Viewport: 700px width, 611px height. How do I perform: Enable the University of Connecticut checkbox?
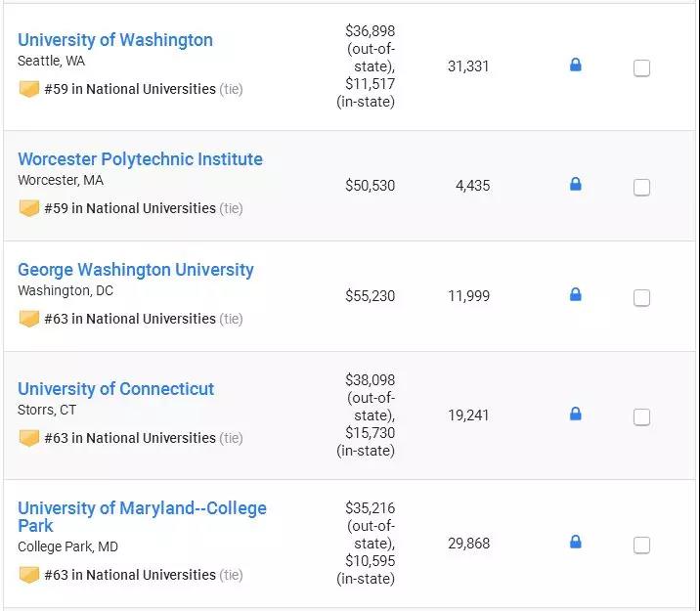pyautogui.click(x=641, y=417)
